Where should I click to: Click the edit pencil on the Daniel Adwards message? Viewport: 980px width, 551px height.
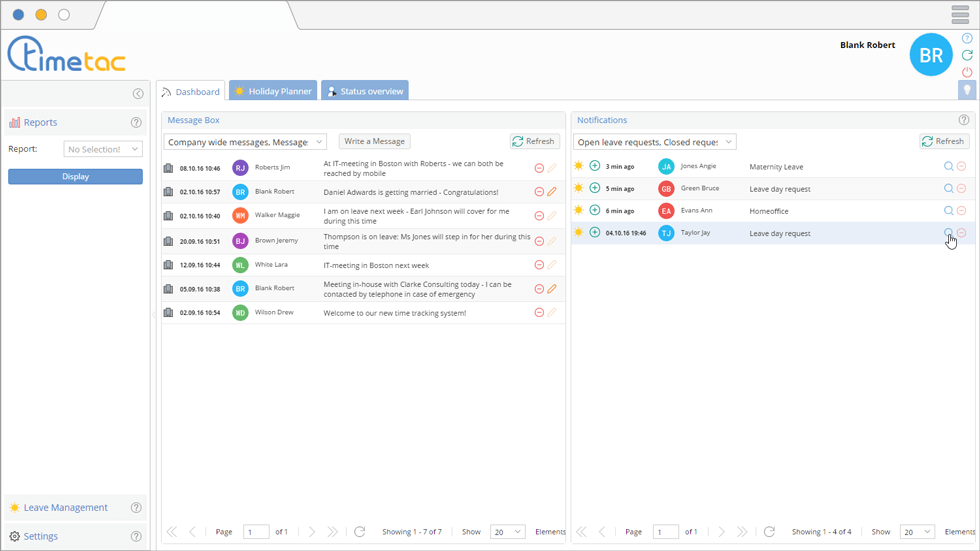coord(551,192)
